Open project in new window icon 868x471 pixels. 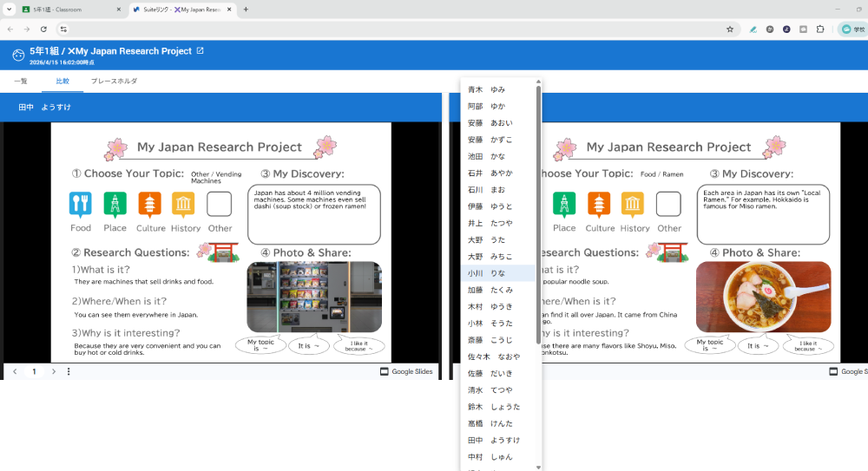pyautogui.click(x=201, y=51)
